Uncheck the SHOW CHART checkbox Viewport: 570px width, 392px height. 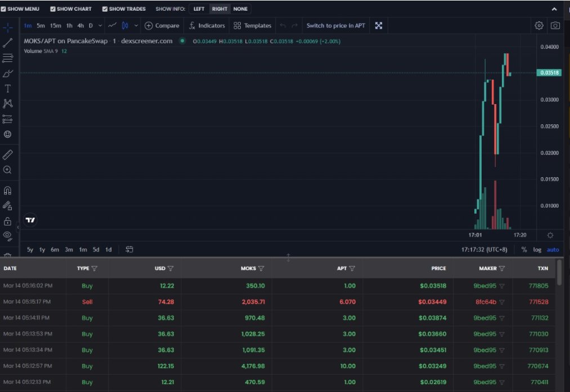[x=52, y=8]
